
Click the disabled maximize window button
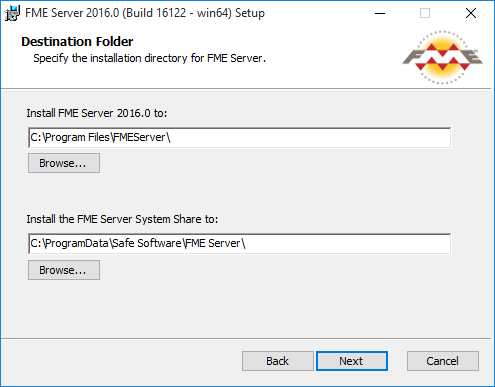(x=425, y=13)
